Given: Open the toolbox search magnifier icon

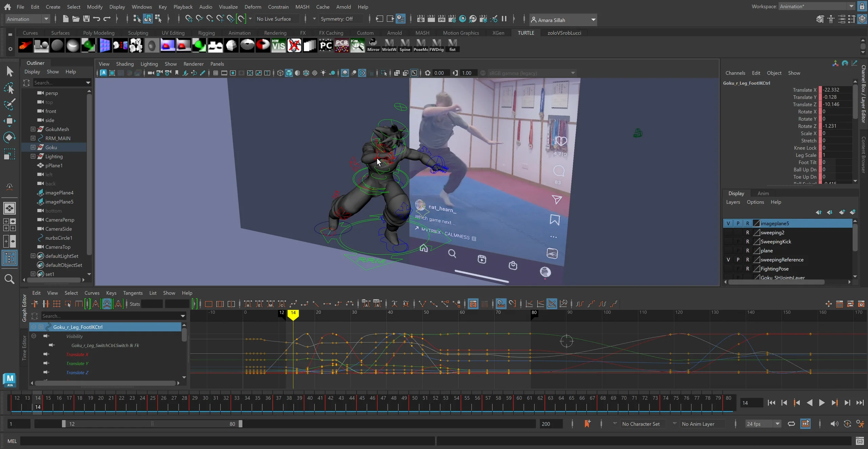Looking at the screenshot, I should click(9, 279).
